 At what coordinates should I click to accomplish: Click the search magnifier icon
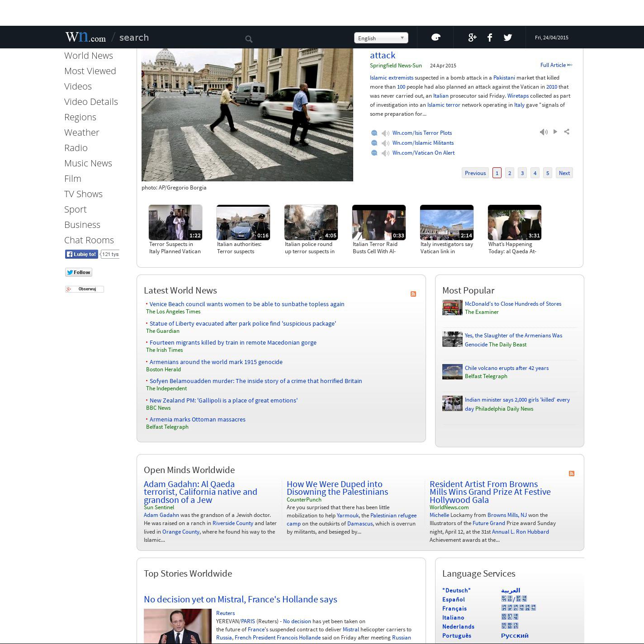[x=249, y=39]
